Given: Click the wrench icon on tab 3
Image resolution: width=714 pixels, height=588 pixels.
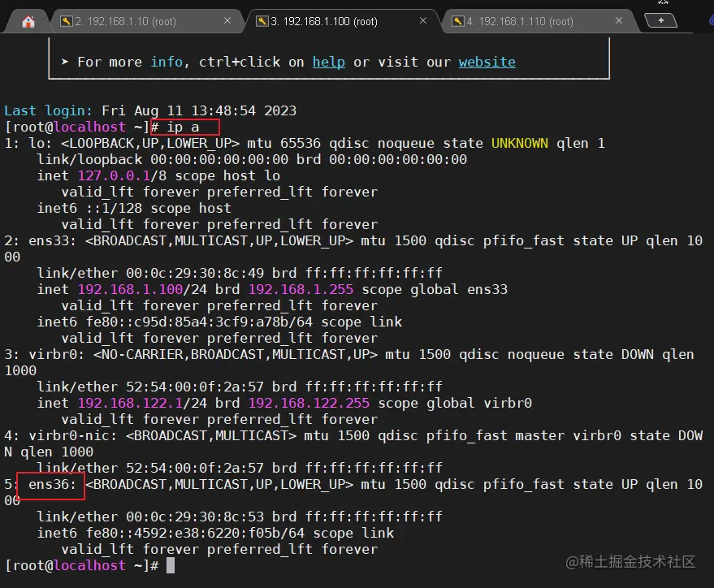Looking at the screenshot, I should (262, 21).
